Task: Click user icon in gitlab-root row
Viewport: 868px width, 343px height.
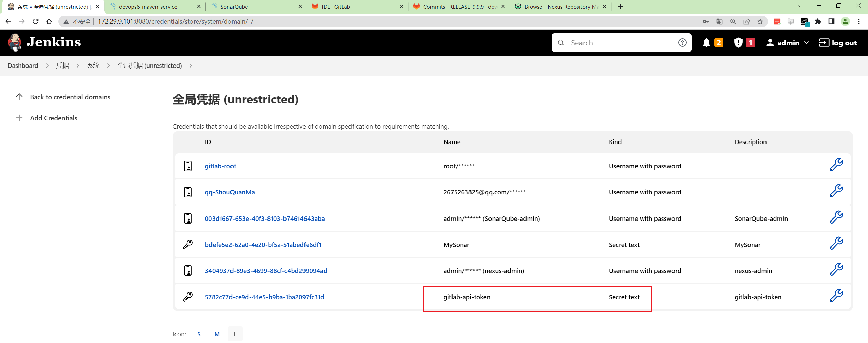Action: pos(188,166)
